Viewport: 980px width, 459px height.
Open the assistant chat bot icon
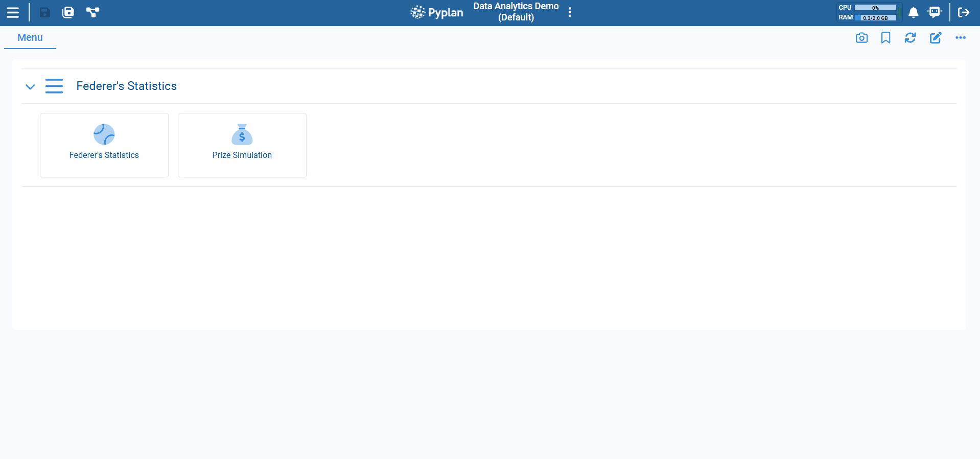935,12
